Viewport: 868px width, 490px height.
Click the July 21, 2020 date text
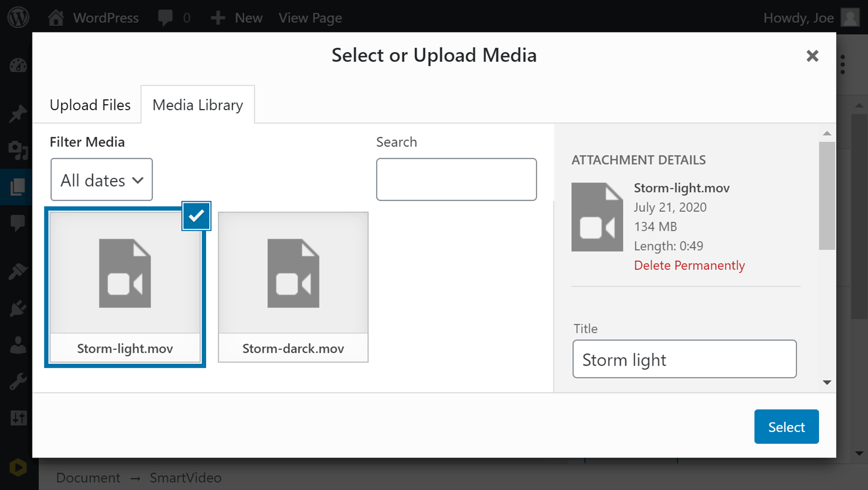click(670, 207)
